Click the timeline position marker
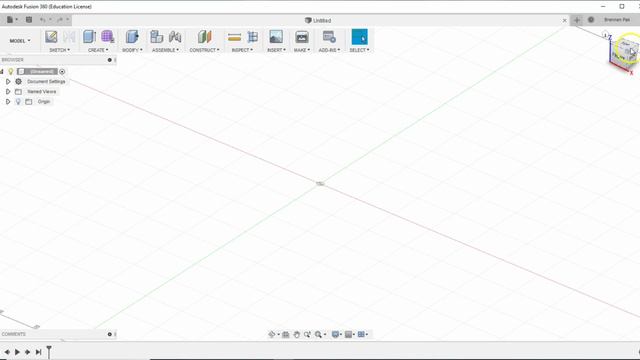This screenshot has height=360, width=640. point(49,352)
